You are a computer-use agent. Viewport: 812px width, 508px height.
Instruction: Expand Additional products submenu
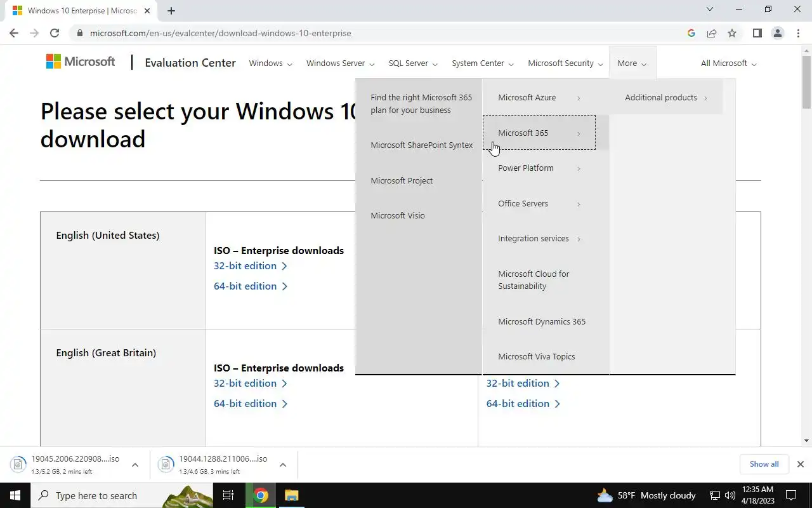click(666, 97)
